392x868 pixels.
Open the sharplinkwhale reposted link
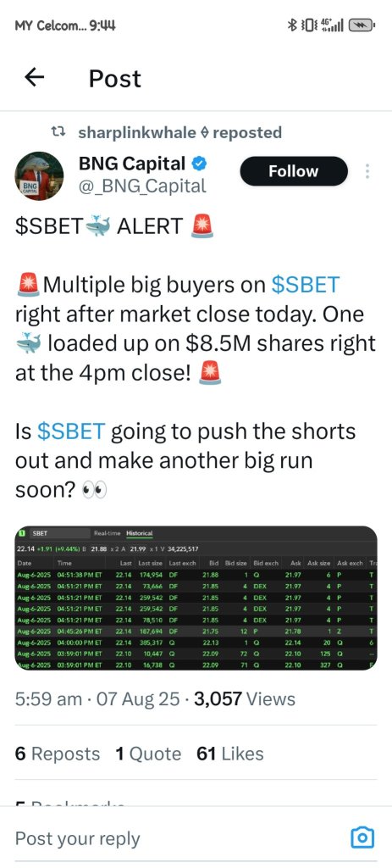point(180,132)
